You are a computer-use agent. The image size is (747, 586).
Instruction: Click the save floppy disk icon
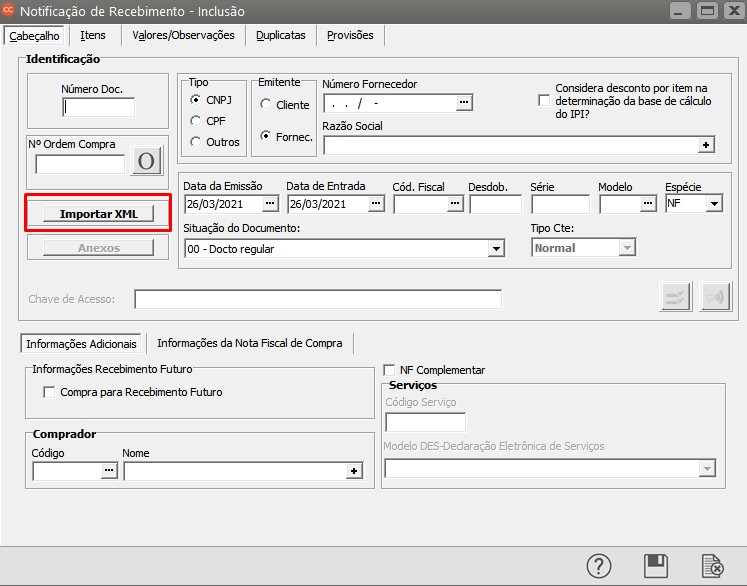click(656, 565)
